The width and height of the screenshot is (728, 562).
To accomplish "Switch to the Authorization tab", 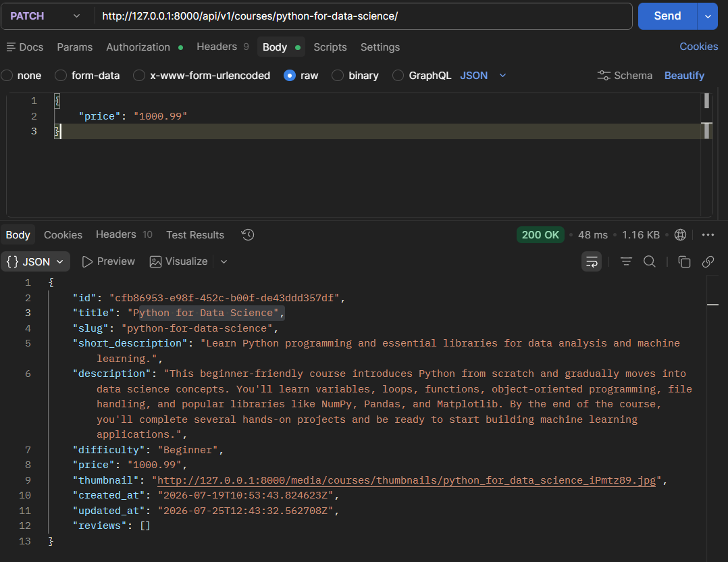I will pos(145,47).
